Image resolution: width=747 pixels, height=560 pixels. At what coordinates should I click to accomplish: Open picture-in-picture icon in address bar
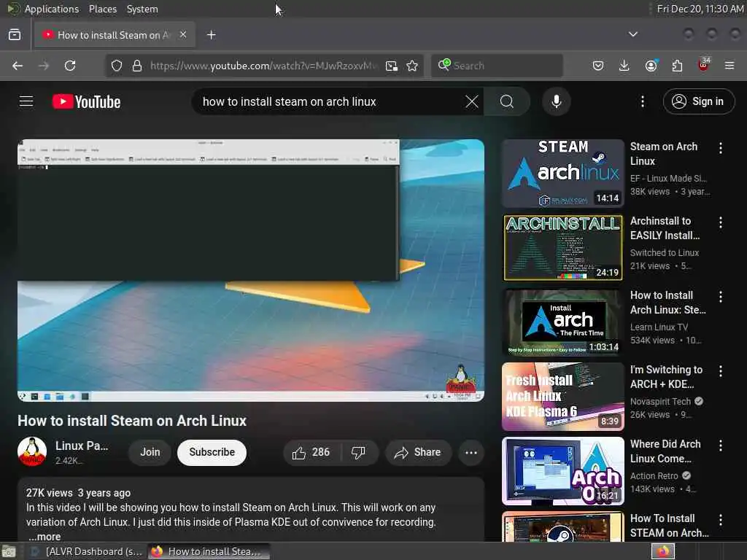[x=392, y=66]
